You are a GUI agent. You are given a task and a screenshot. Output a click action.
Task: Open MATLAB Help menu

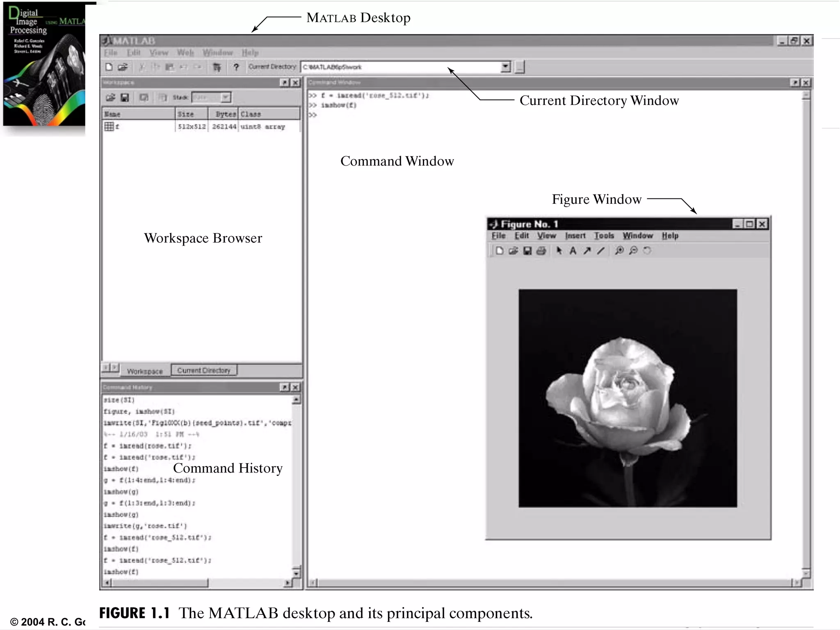click(x=250, y=52)
